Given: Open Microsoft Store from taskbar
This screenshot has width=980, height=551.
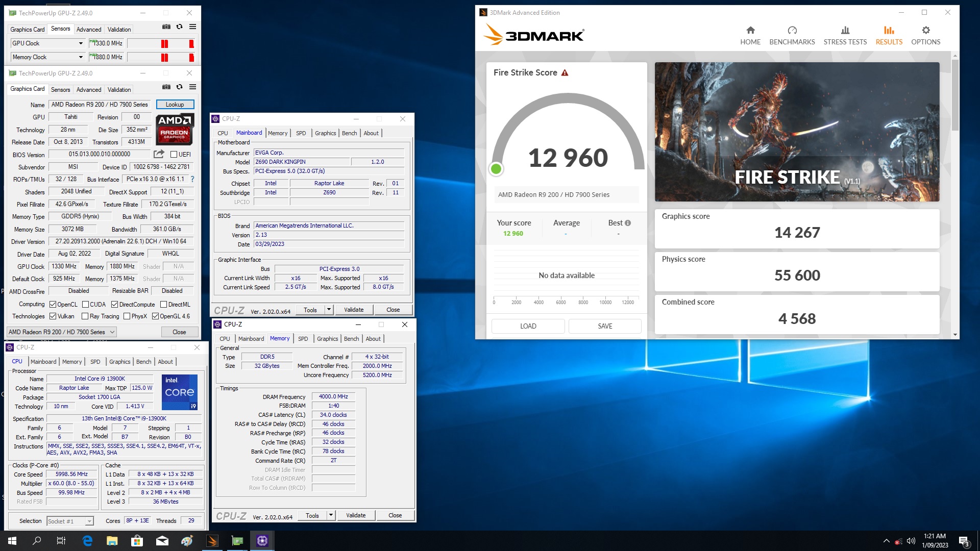Looking at the screenshot, I should [x=137, y=541].
